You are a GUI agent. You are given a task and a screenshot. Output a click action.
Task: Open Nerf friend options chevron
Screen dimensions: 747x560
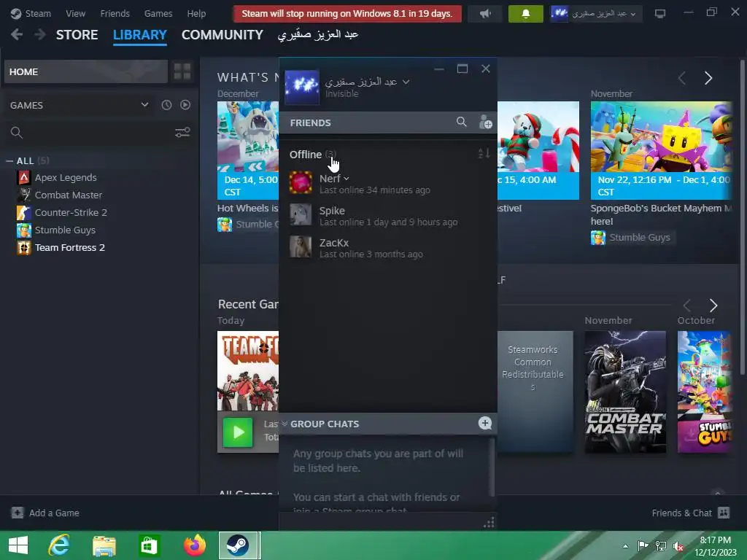[347, 179]
